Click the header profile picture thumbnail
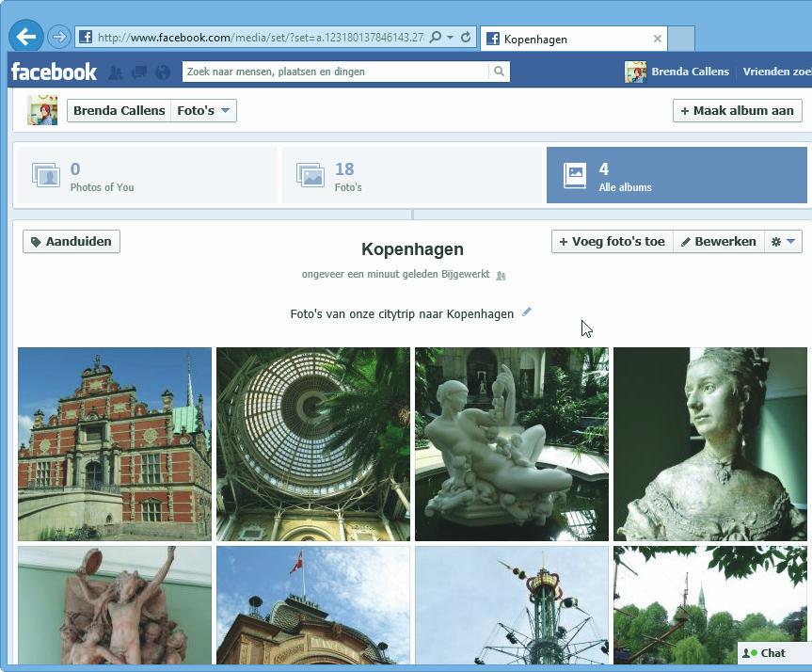 (x=635, y=72)
